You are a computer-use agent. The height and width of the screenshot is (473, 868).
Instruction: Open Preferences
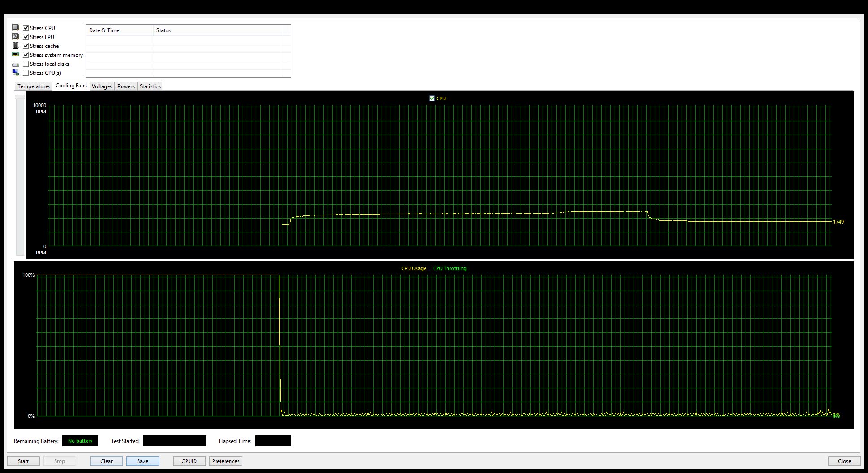pos(226,461)
